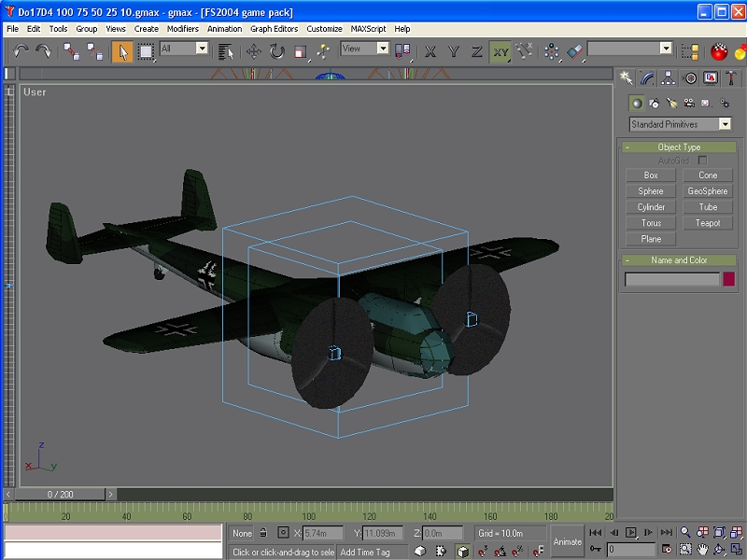Screen dimensions: 747x560
Task: Pick the Select and Move tool
Action: tap(254, 51)
